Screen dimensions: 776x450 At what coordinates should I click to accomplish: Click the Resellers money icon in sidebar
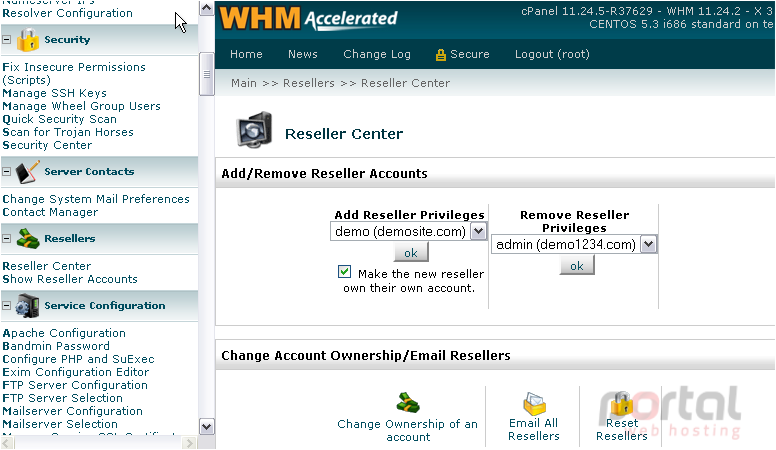(28, 239)
